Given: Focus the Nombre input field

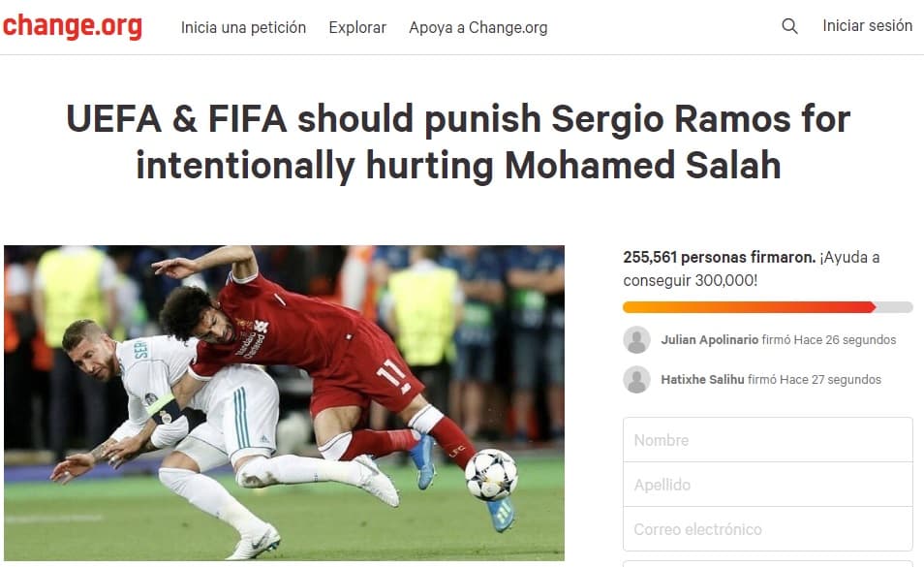Looking at the screenshot, I should [x=768, y=440].
